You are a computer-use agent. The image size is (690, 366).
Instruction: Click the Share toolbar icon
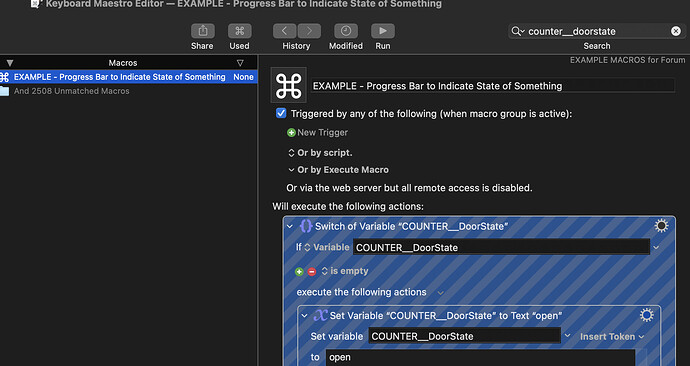tap(202, 31)
